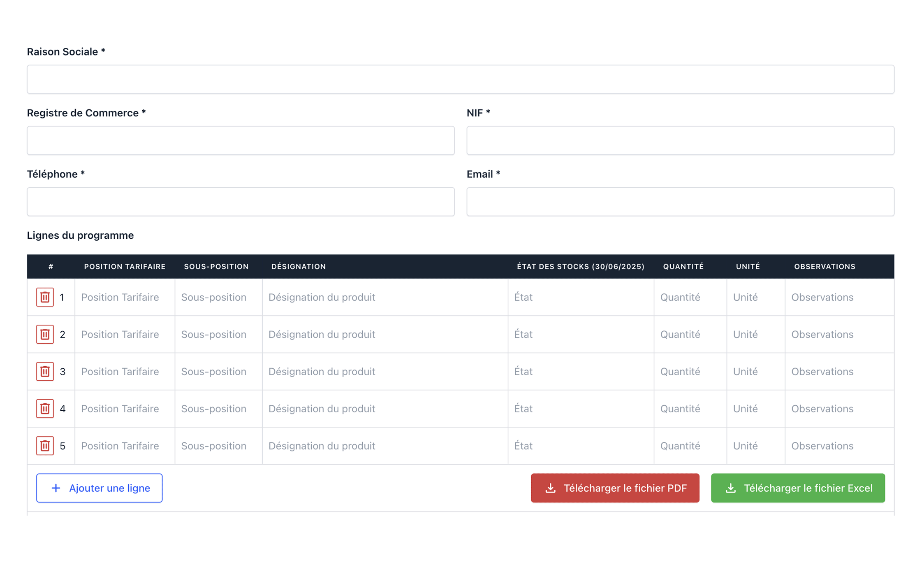Click into the Téléphone field
Viewport: 924px width, 572px height.
(241, 202)
